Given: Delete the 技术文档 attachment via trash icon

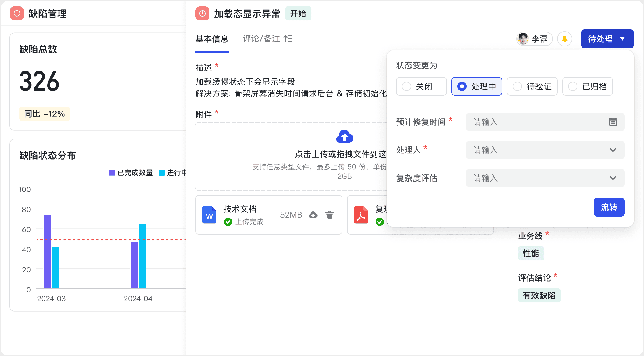Looking at the screenshot, I should pyautogui.click(x=330, y=215).
